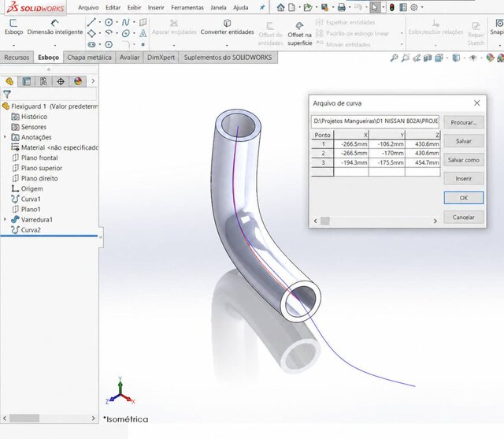Select the Circle sketch tool
Screen dimensions: 504x439
tap(109, 22)
